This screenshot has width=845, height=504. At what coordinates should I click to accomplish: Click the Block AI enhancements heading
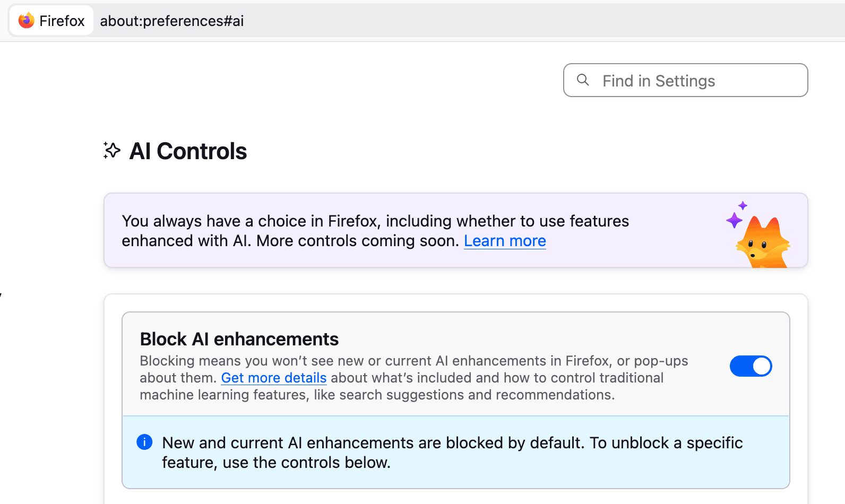coord(239,339)
